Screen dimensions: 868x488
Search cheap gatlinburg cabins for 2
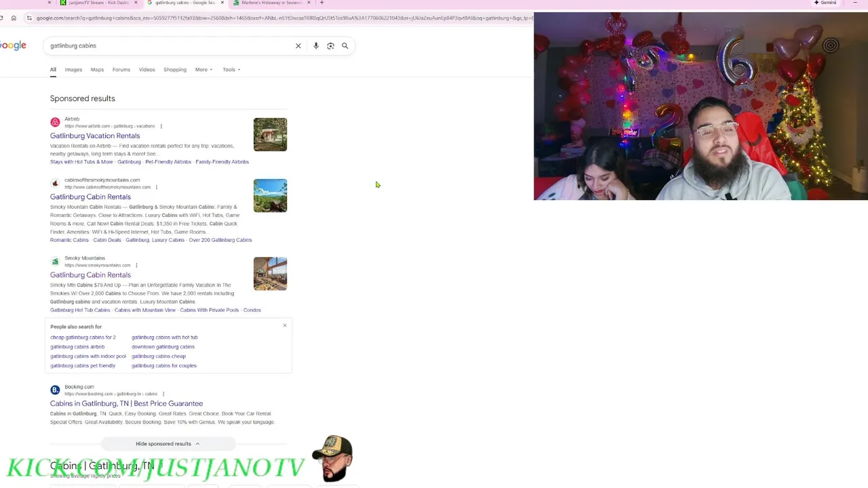pos(83,338)
